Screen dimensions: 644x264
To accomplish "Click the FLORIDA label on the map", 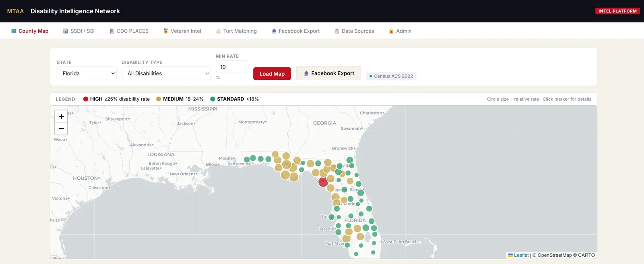I will [x=355, y=220].
